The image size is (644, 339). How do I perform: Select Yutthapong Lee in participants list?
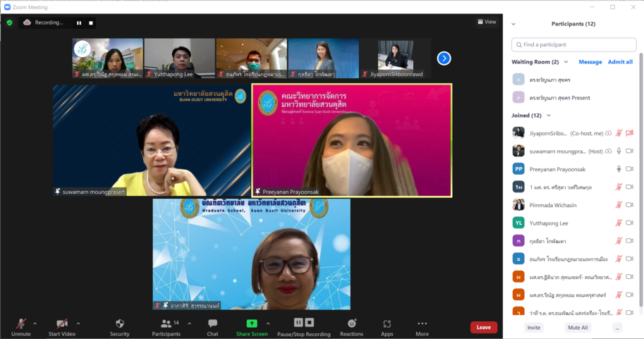pos(549,223)
